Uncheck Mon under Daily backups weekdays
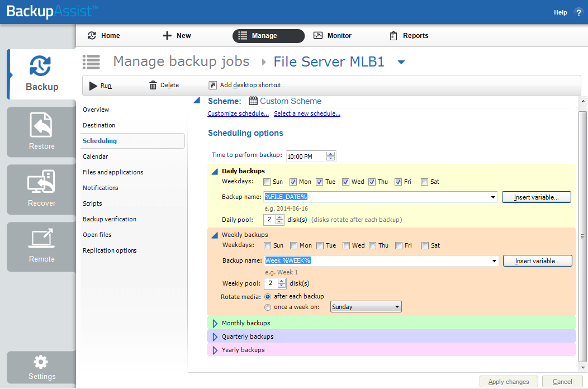This screenshot has width=588, height=389. click(x=293, y=182)
